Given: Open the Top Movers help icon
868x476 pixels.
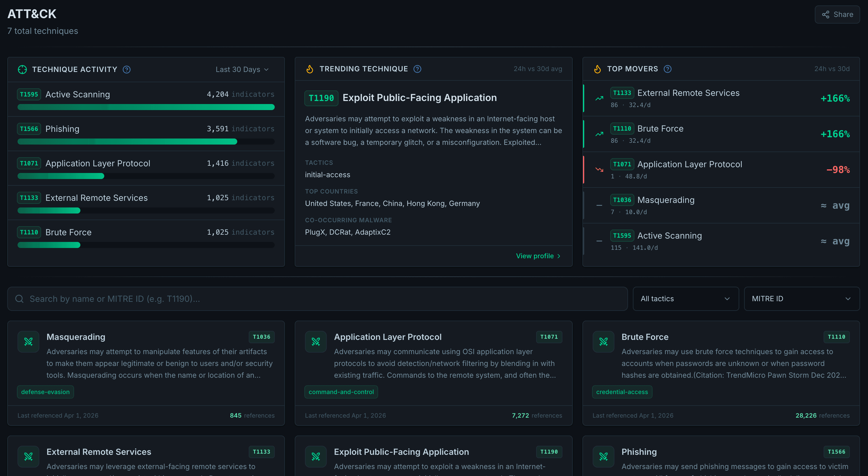Looking at the screenshot, I should click(667, 69).
